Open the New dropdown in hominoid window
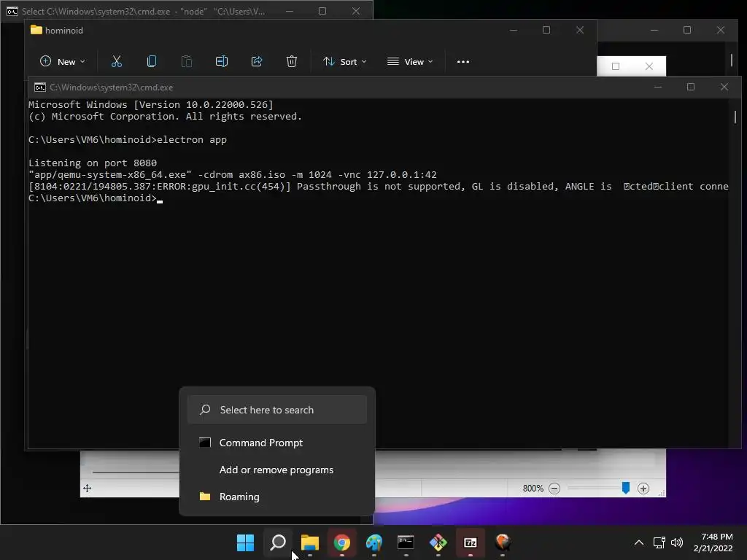Screen dimensions: 747x560 point(63,61)
